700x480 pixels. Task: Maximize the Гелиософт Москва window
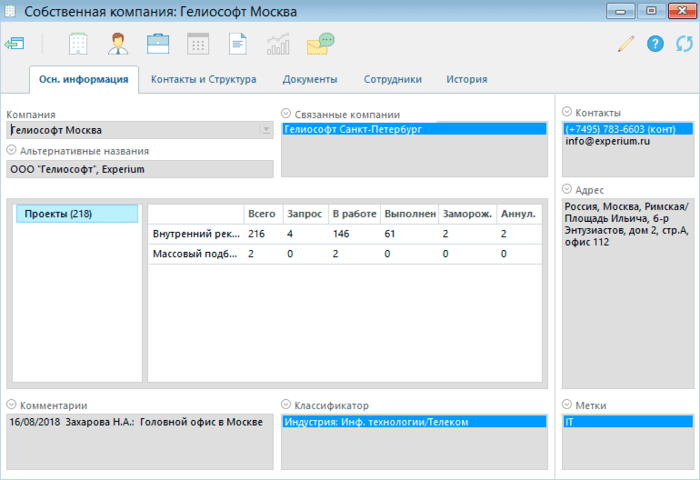tap(651, 11)
